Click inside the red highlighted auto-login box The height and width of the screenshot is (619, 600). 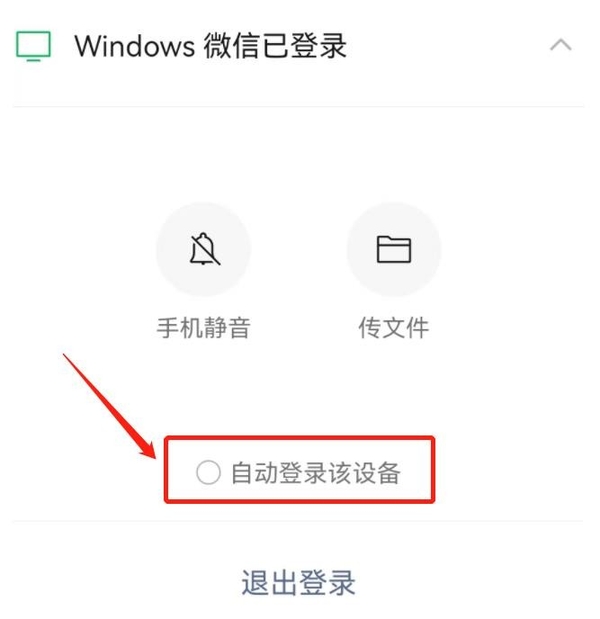click(300, 469)
